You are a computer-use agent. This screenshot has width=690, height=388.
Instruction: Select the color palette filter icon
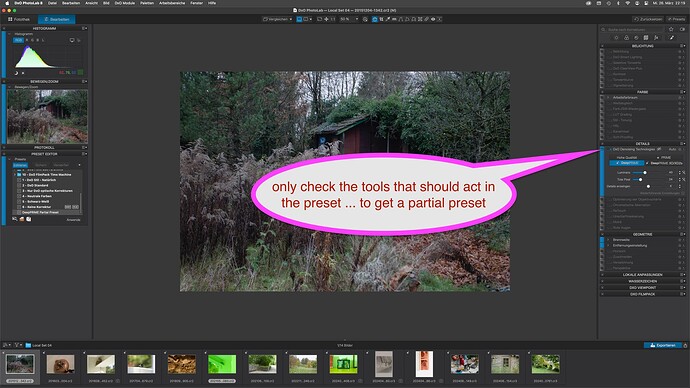626,38
